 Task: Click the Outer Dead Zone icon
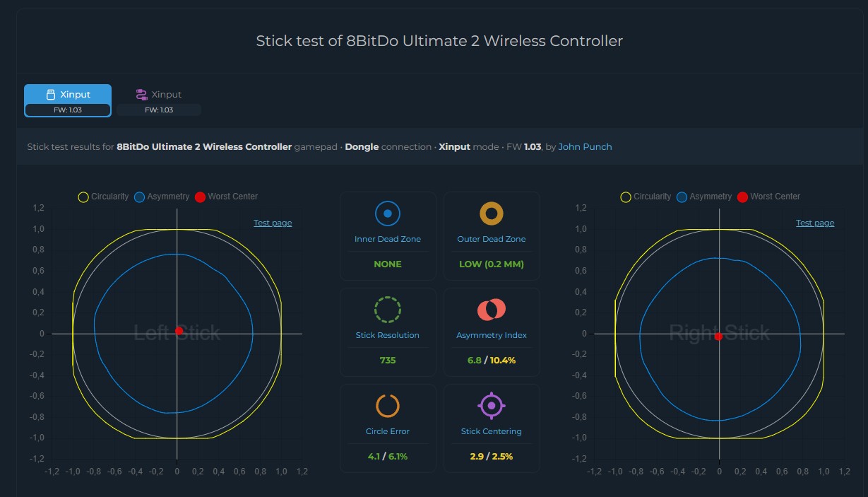(x=492, y=213)
